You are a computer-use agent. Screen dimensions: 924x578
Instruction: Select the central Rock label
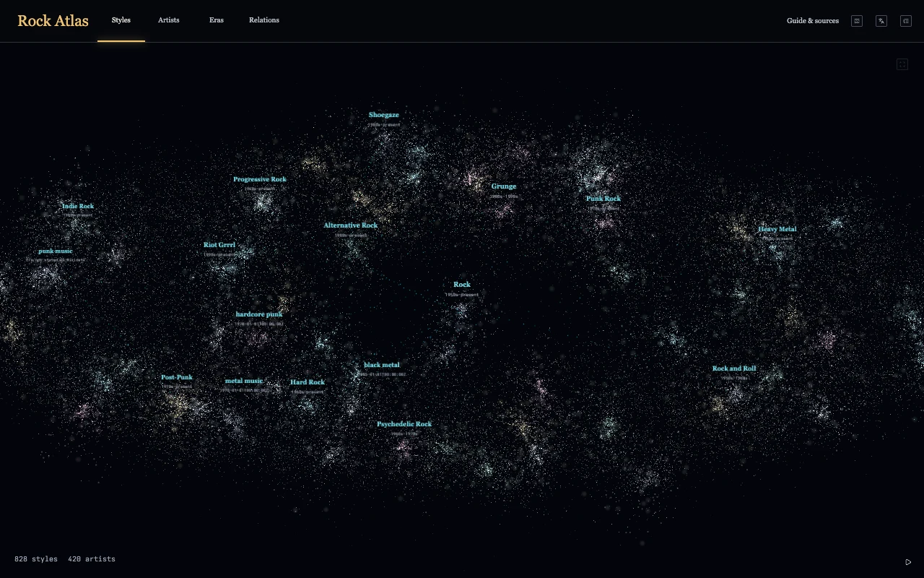point(462,285)
